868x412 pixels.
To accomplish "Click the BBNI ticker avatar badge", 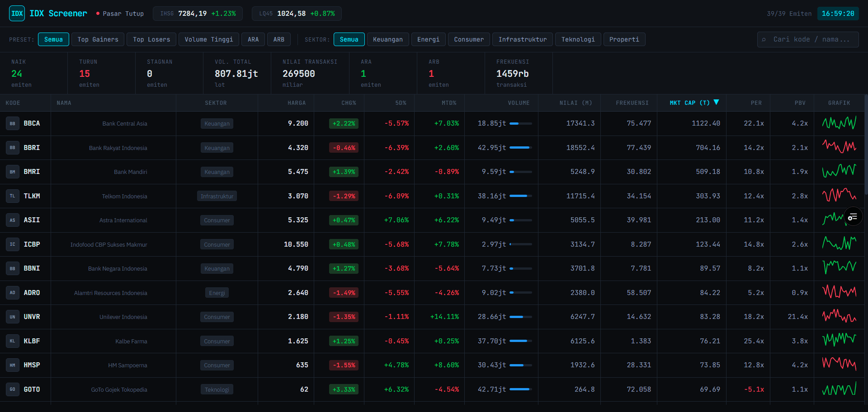I will coord(13,268).
